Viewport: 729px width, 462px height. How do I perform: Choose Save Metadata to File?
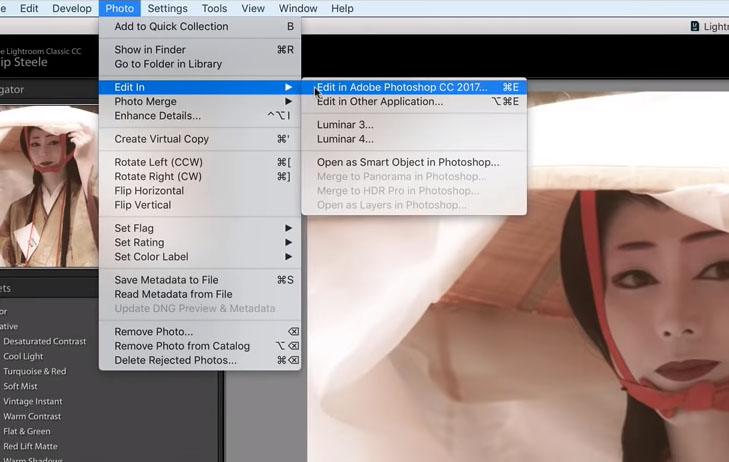click(200, 280)
